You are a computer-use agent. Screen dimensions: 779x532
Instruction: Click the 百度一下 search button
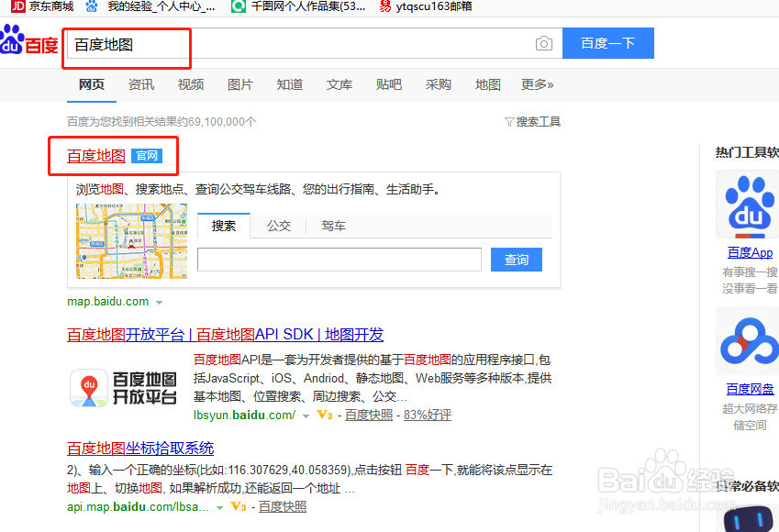tap(608, 43)
